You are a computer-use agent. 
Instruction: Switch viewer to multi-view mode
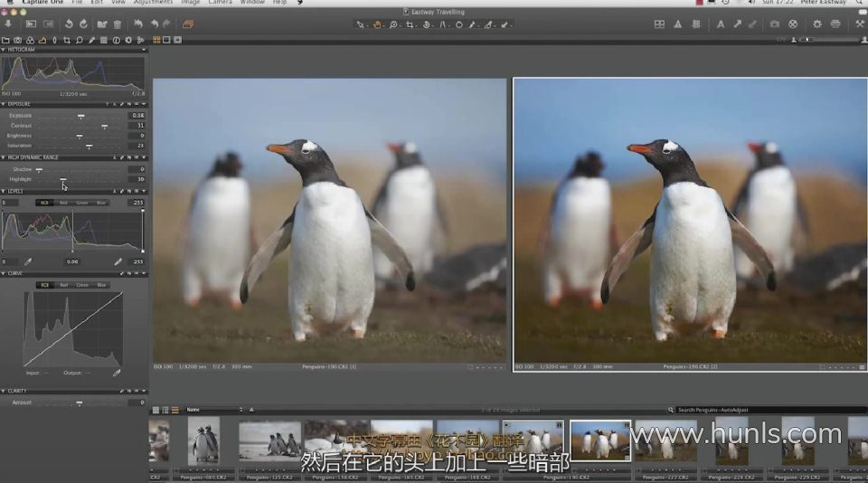[x=156, y=40]
